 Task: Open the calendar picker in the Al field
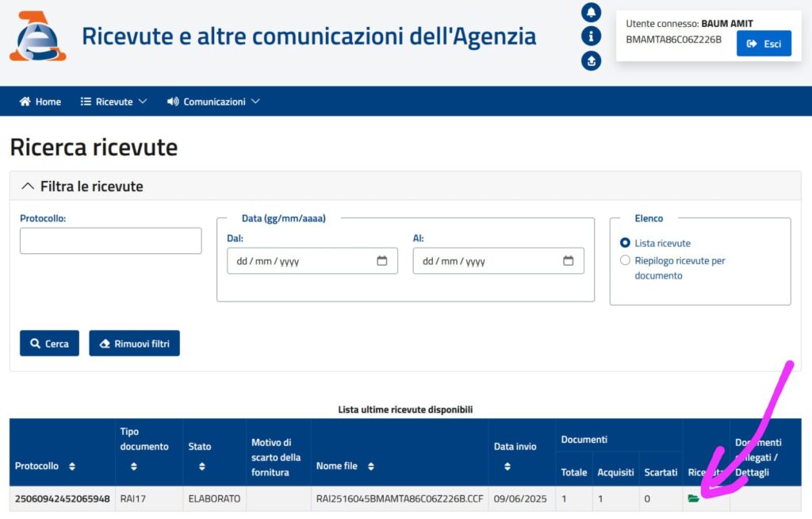(x=568, y=260)
